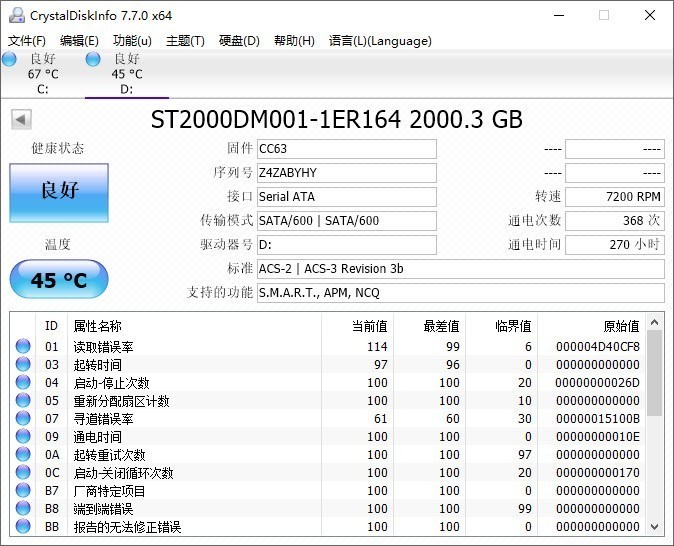674x546 pixels.
Task: Click the status icon for 端到端错误 row
Action: pyautogui.click(x=23, y=509)
